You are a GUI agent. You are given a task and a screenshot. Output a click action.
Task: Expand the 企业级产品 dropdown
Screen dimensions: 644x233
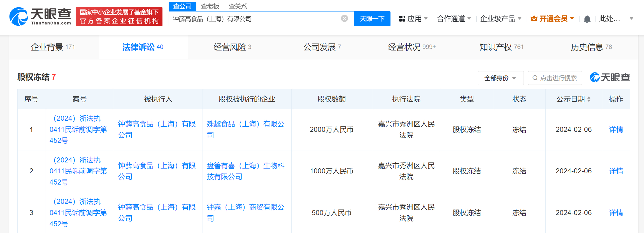[x=501, y=19]
